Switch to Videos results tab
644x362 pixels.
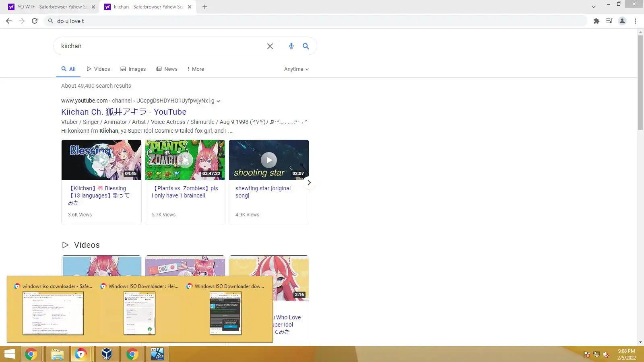point(98,69)
